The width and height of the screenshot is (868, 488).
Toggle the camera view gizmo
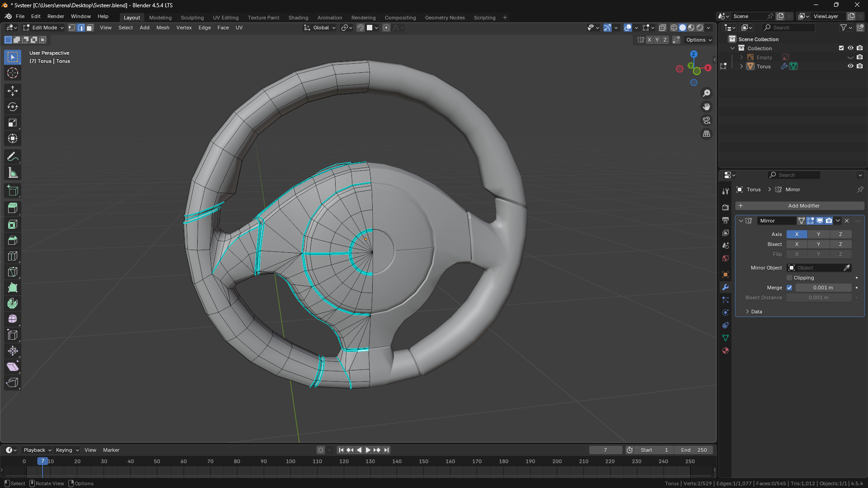coord(707,120)
